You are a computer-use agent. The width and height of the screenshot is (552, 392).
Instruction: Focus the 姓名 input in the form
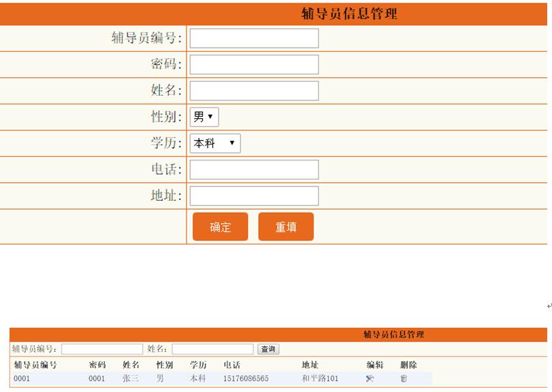coord(254,91)
